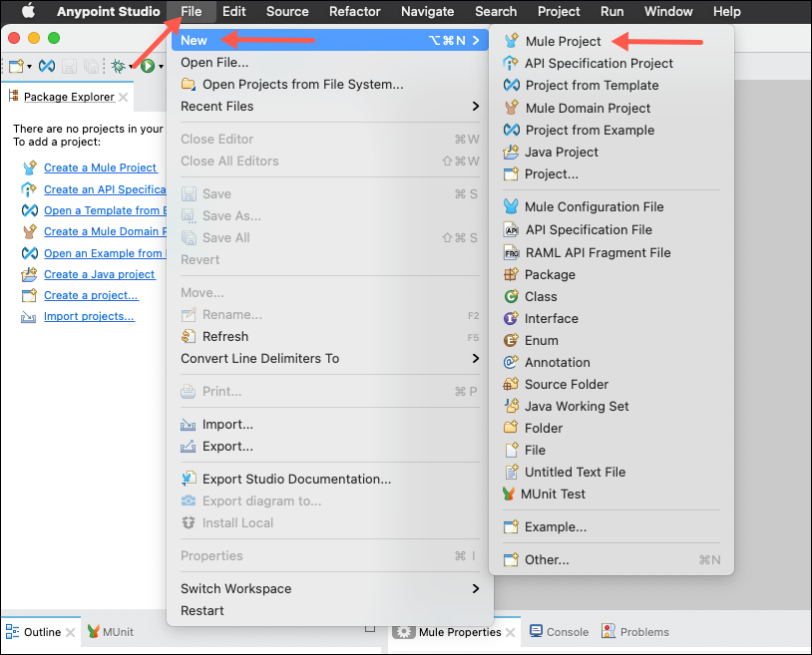Click the Mule icon beside Create a Mule Project
Screen dimensions: 812x655
click(30, 167)
